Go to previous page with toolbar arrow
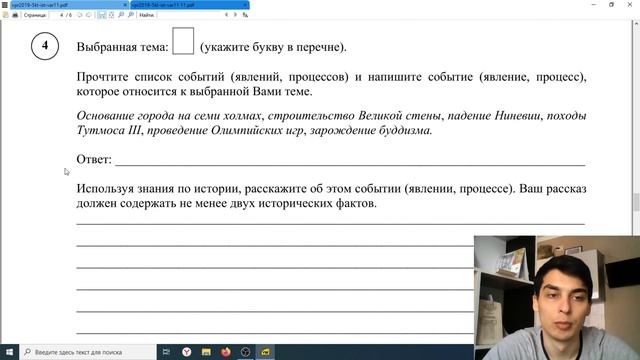640x360 pixels. point(79,15)
